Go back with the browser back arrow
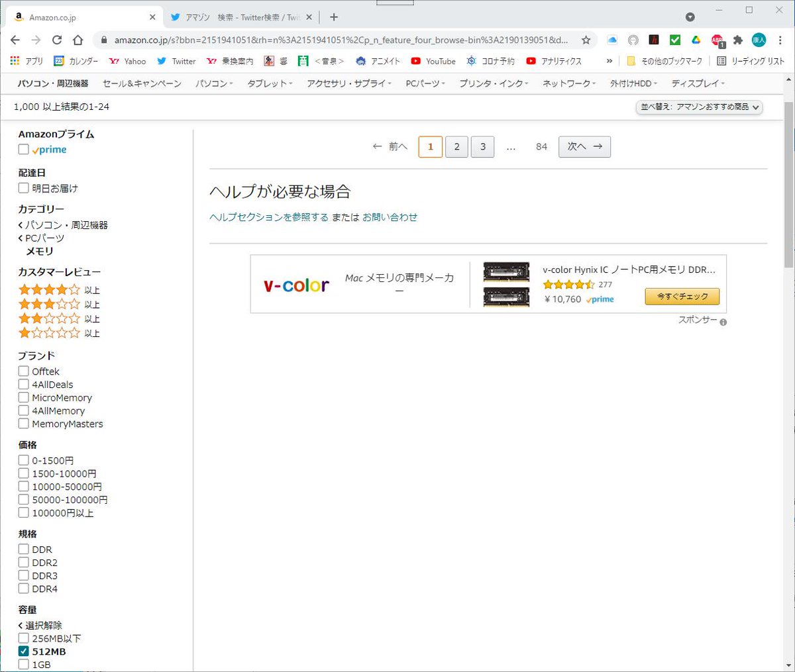 (x=15, y=40)
